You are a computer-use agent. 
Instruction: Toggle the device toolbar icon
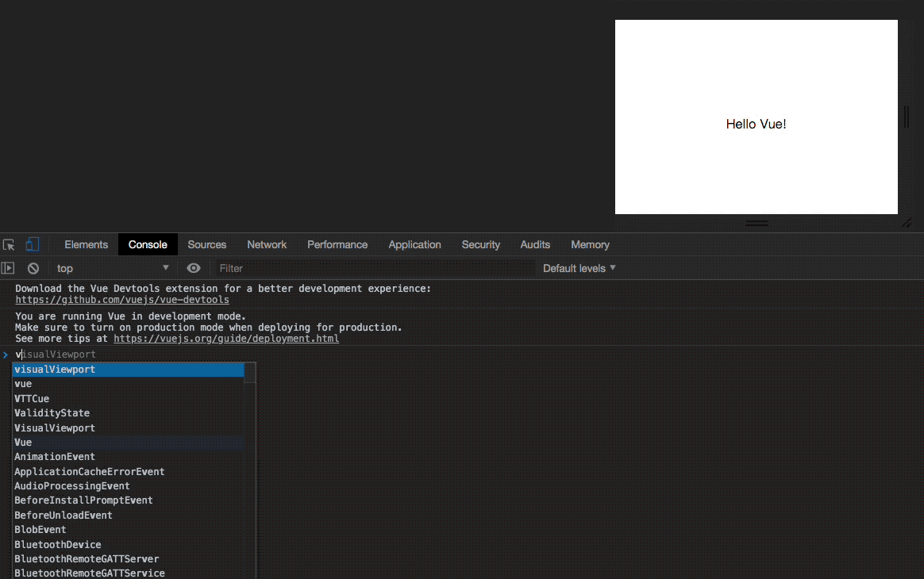point(33,244)
